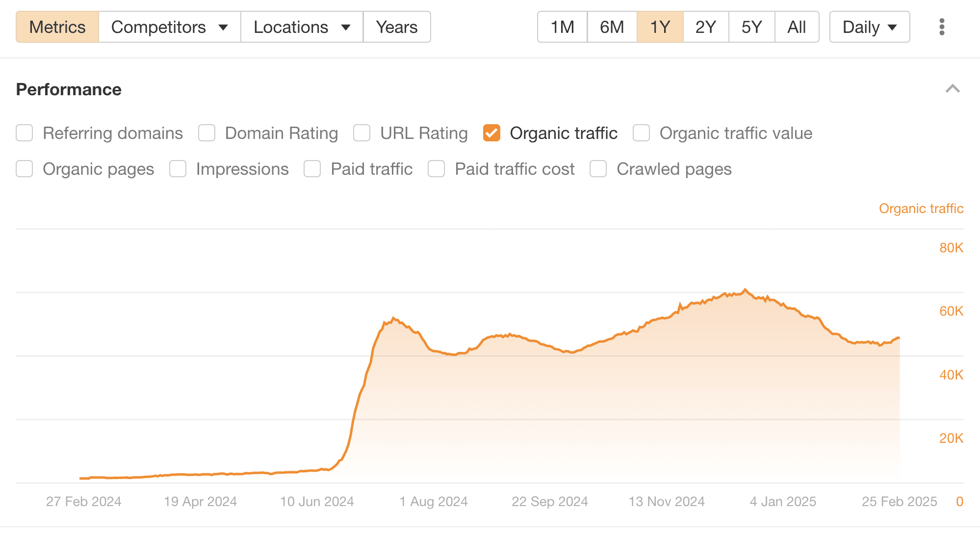Open the three-dot more options menu
Viewport: 980px width, 538px height.
[x=941, y=27]
